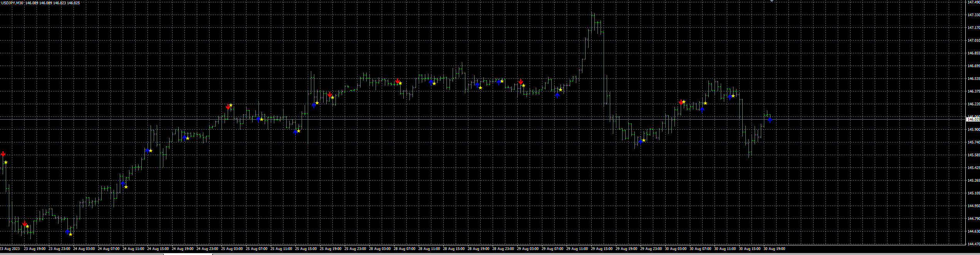Click the blue arrow at the 29 Aug evening low
980x255 pixels.
[x=641, y=142]
